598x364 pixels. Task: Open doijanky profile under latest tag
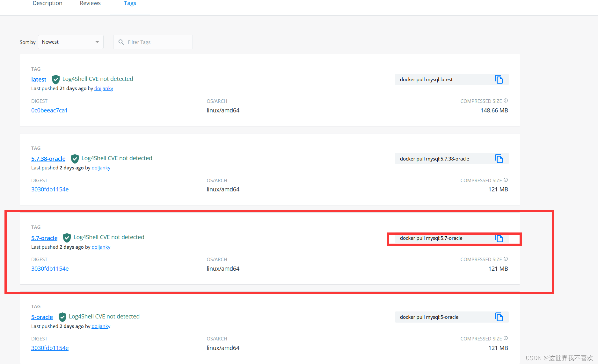click(104, 89)
